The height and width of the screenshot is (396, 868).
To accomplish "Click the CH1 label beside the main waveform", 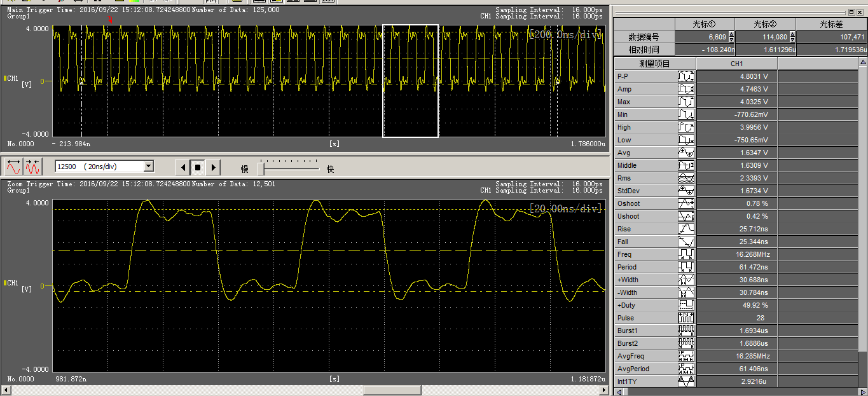I will (x=13, y=78).
